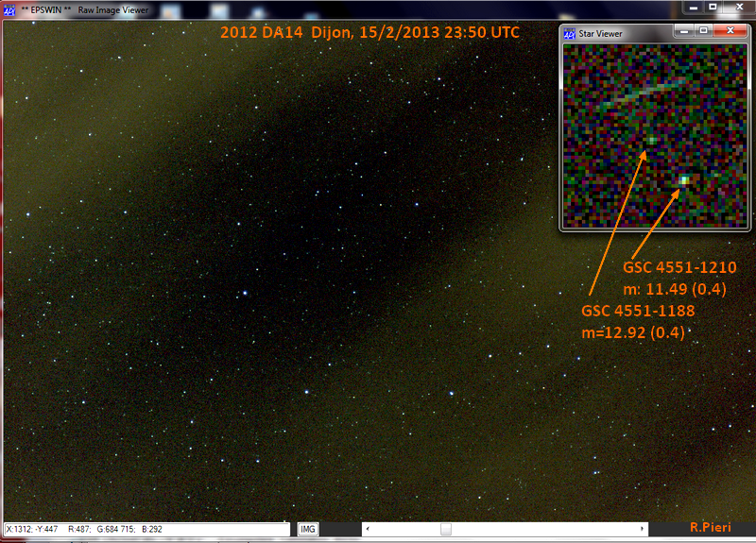Image resolution: width=756 pixels, height=543 pixels.
Task: Minimize the Star Viewer window
Action: coord(683,31)
